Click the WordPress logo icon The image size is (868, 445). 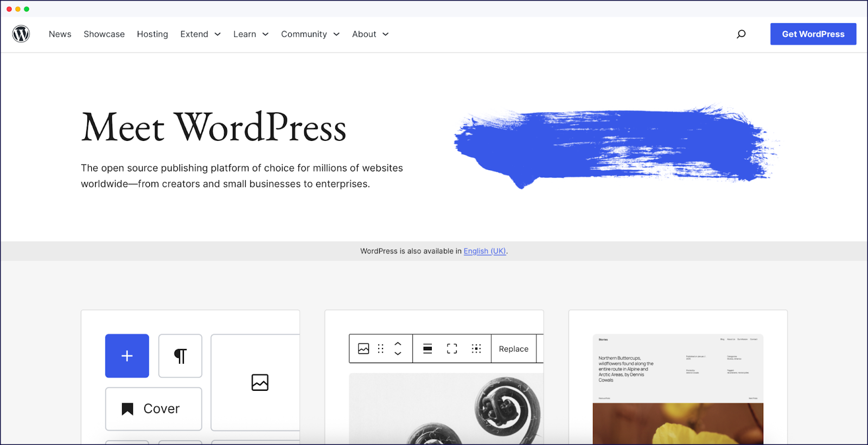21,34
